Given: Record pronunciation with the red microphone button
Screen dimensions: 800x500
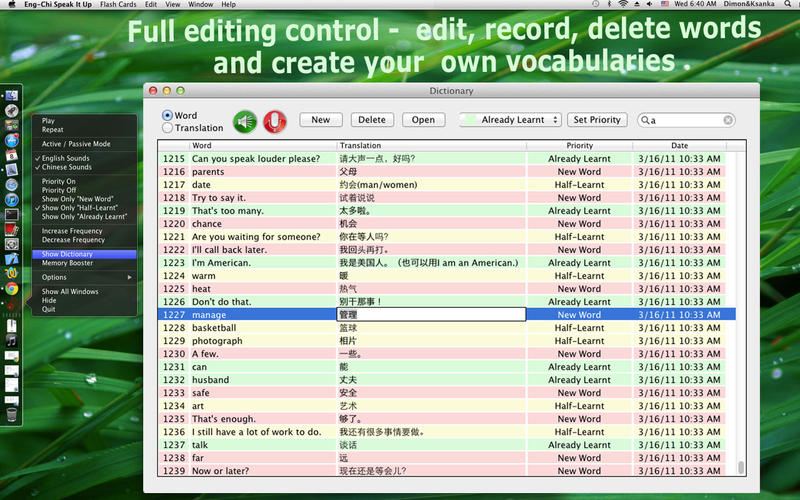Looking at the screenshot, I should [x=275, y=121].
